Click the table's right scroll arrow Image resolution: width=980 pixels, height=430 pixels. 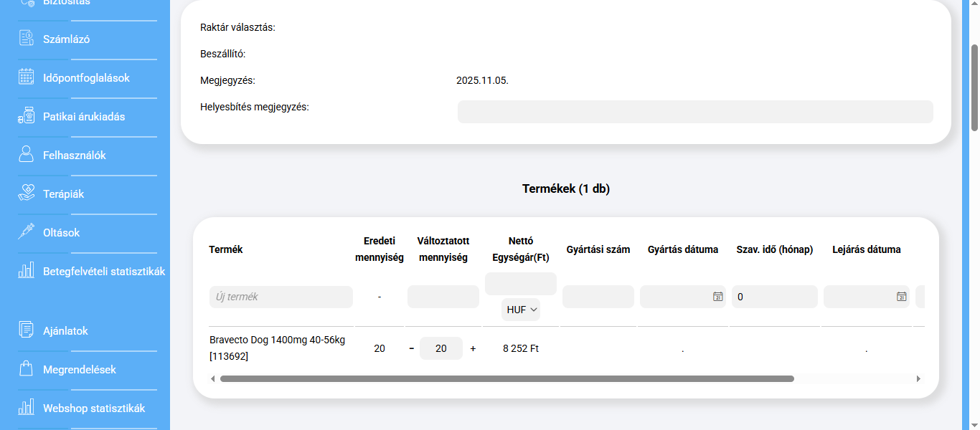919,378
